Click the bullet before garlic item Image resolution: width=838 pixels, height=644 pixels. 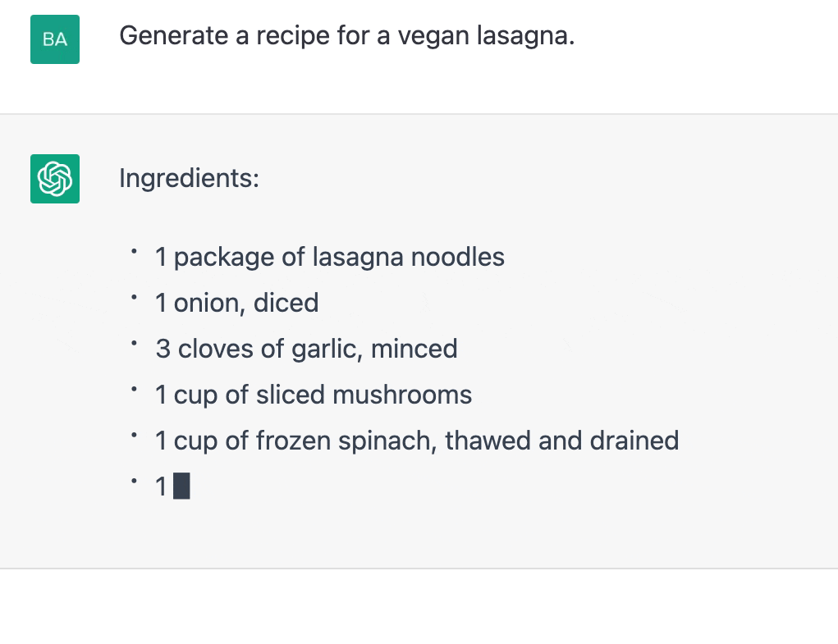pyautogui.click(x=133, y=345)
